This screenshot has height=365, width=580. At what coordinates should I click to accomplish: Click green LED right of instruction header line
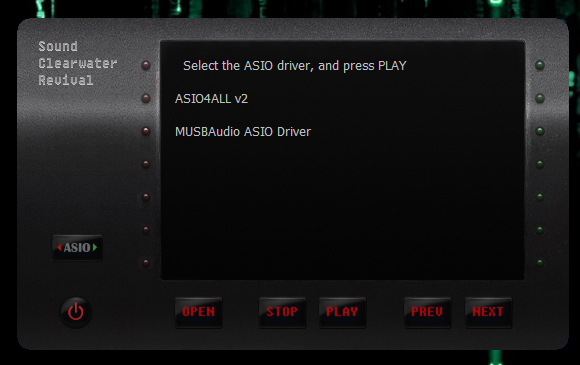tap(540, 65)
